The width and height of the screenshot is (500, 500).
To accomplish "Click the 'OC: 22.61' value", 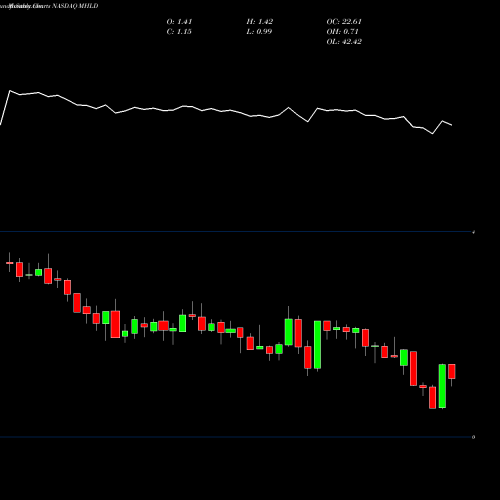I will (x=344, y=22).
